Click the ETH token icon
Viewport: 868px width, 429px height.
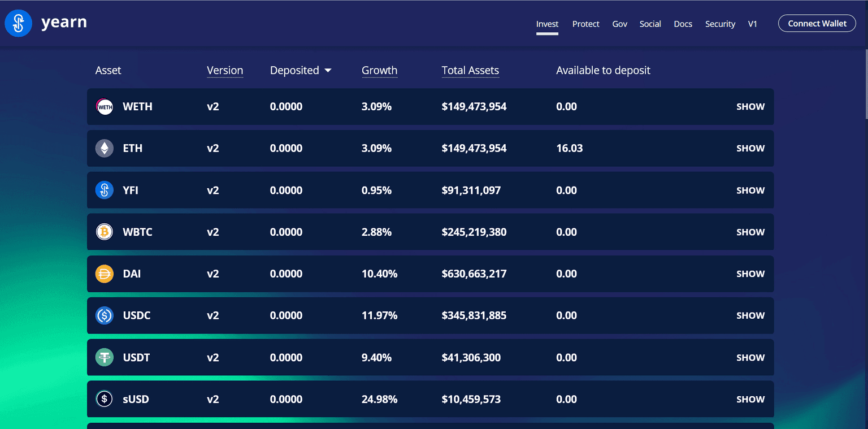pos(105,149)
